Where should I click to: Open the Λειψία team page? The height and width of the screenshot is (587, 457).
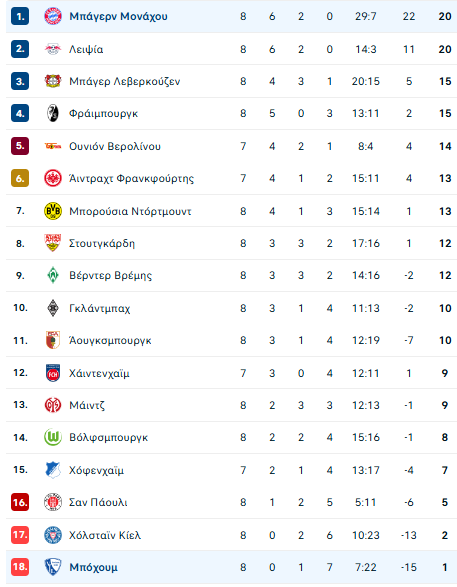[86, 49]
